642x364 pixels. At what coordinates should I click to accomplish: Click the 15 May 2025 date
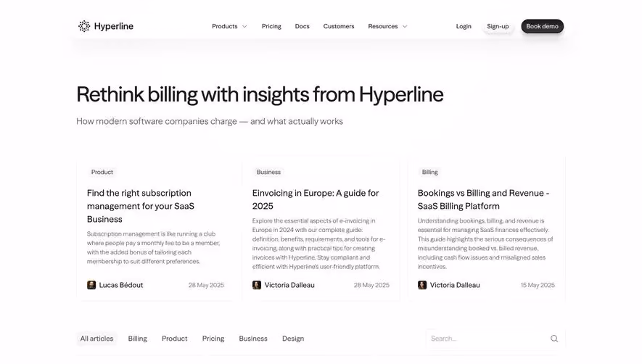tap(538, 285)
